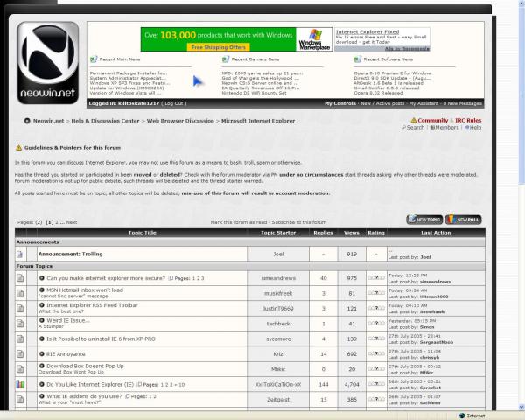Go to Neowin.net breadcrumb

tap(48, 121)
